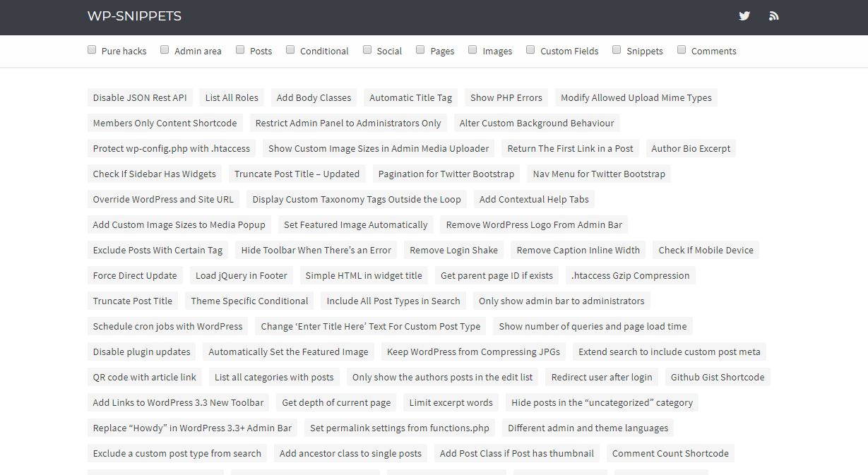View Add Contextual Help Tabs snippet
Viewport: 868px width, 475px height.
[x=534, y=199]
